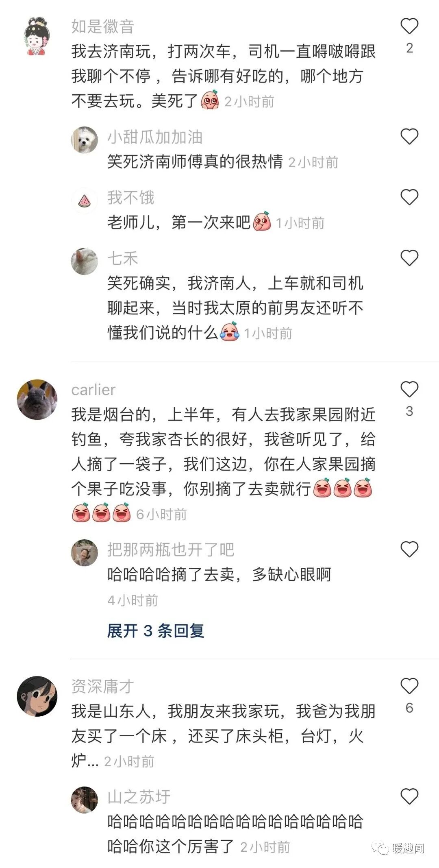Open the username 山之苏圩
Viewport: 439px width, 868px height.
(139, 797)
